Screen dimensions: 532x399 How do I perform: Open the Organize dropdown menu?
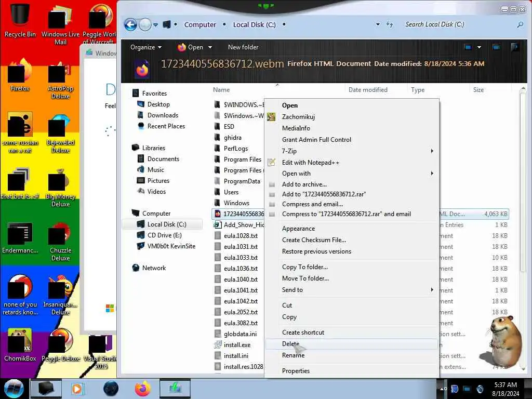click(x=146, y=47)
